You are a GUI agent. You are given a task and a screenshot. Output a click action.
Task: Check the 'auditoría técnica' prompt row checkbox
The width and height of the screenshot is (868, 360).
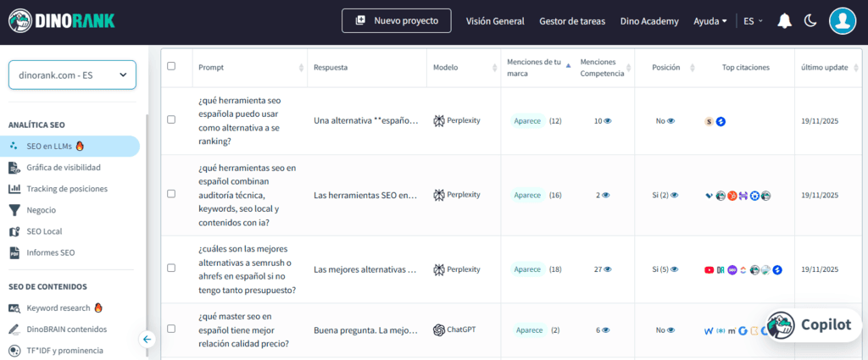tap(171, 193)
